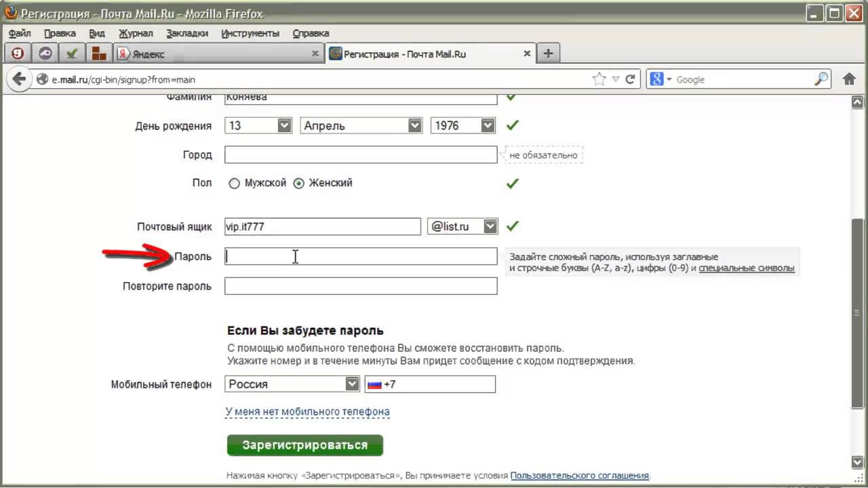Click the Почтовый ящик green checkmark
Image resolution: width=868 pixels, height=488 pixels.
[x=513, y=226]
